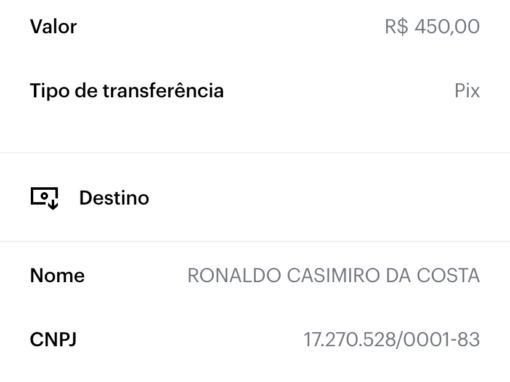
Task: Tap the down arrow inside Destino icon
Action: [53, 203]
